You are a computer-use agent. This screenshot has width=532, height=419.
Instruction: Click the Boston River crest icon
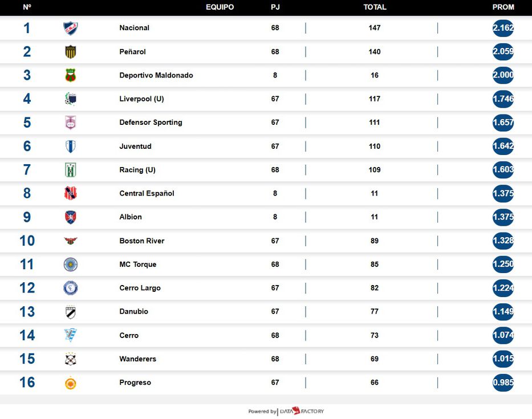tap(70, 241)
